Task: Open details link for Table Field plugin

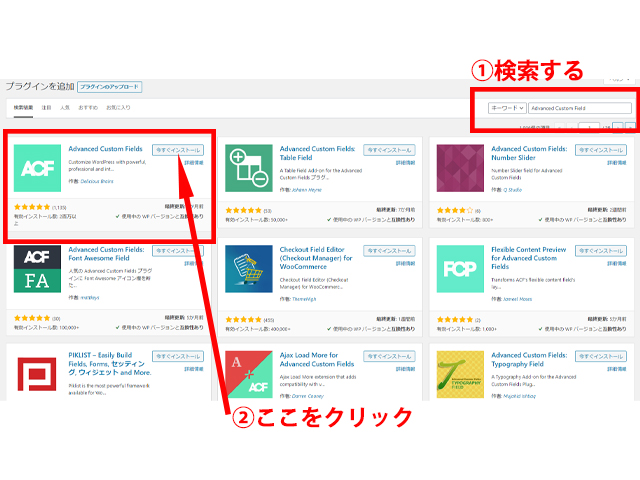Action: pos(405,162)
